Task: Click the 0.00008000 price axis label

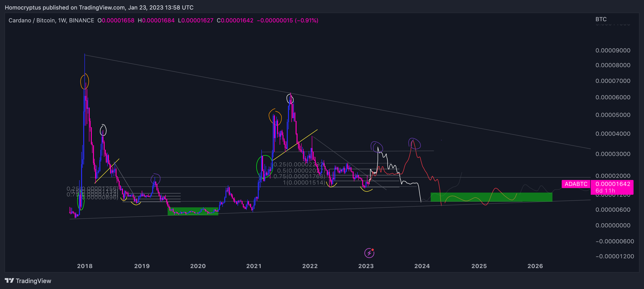Action: tap(613, 65)
